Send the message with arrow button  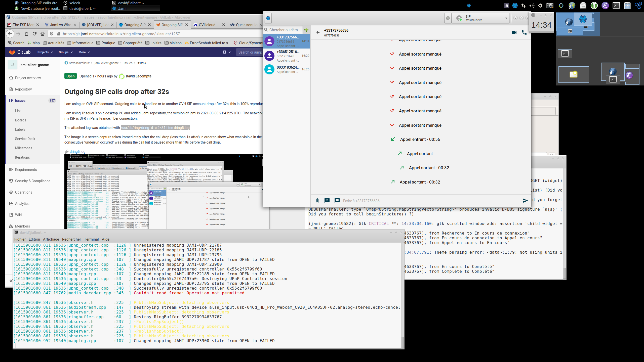pos(525,201)
